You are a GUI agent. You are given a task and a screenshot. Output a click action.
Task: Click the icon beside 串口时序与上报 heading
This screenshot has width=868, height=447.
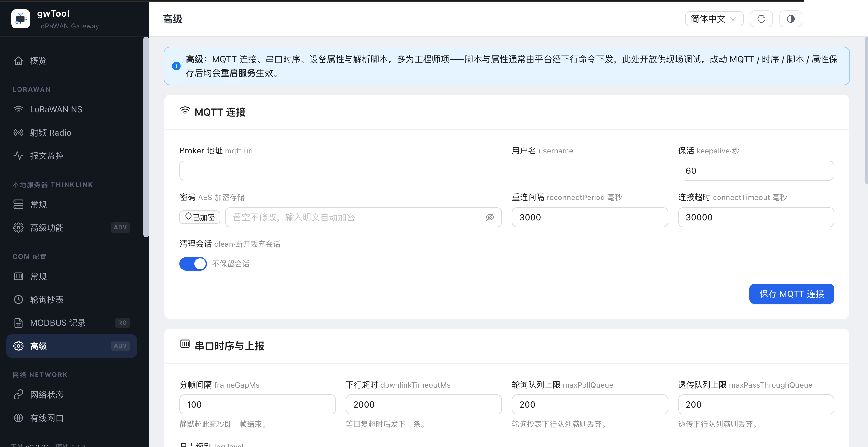[185, 344]
